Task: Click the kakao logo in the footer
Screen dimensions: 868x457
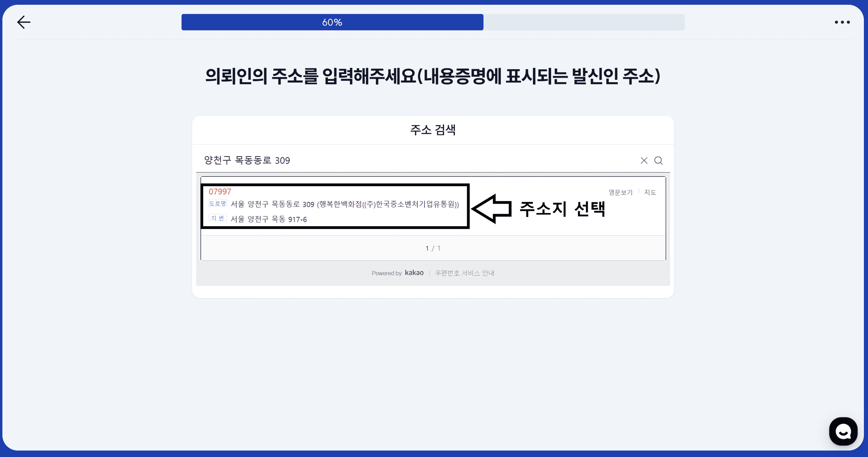Action: tap(414, 273)
